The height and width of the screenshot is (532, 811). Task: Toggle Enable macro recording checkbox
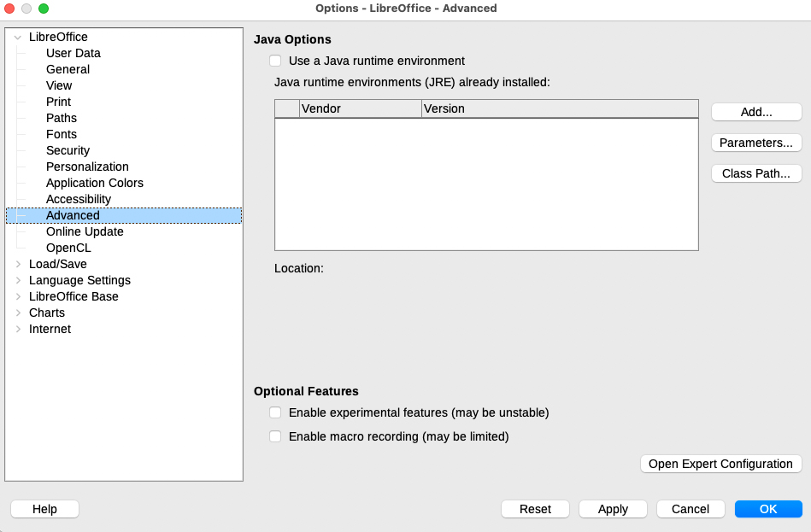275,436
